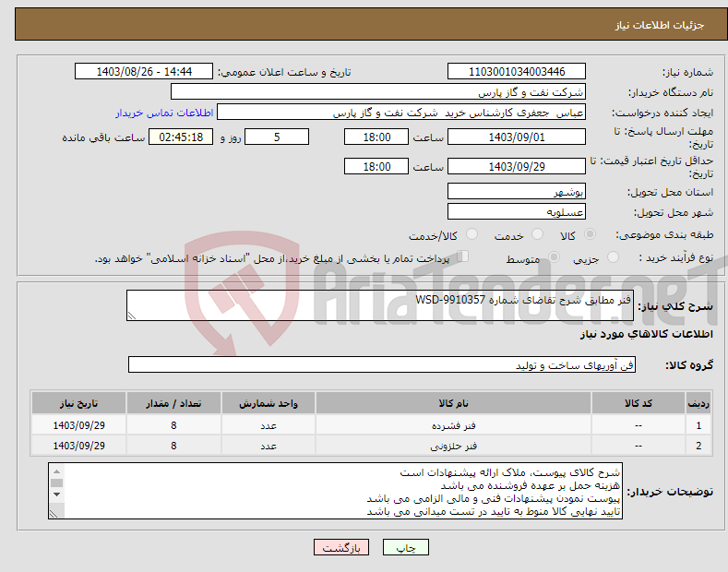Click the row number 2 cell

pyautogui.click(x=698, y=446)
